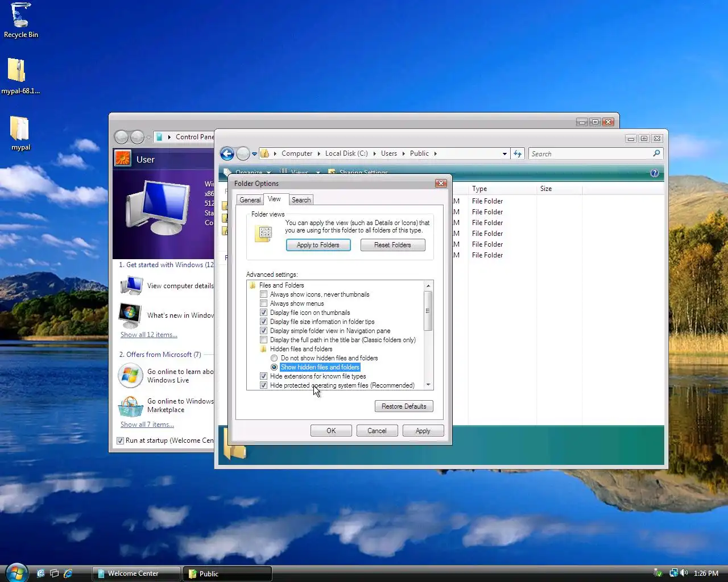Click Apply to Folders button
This screenshot has height=582, width=728.
pyautogui.click(x=318, y=245)
